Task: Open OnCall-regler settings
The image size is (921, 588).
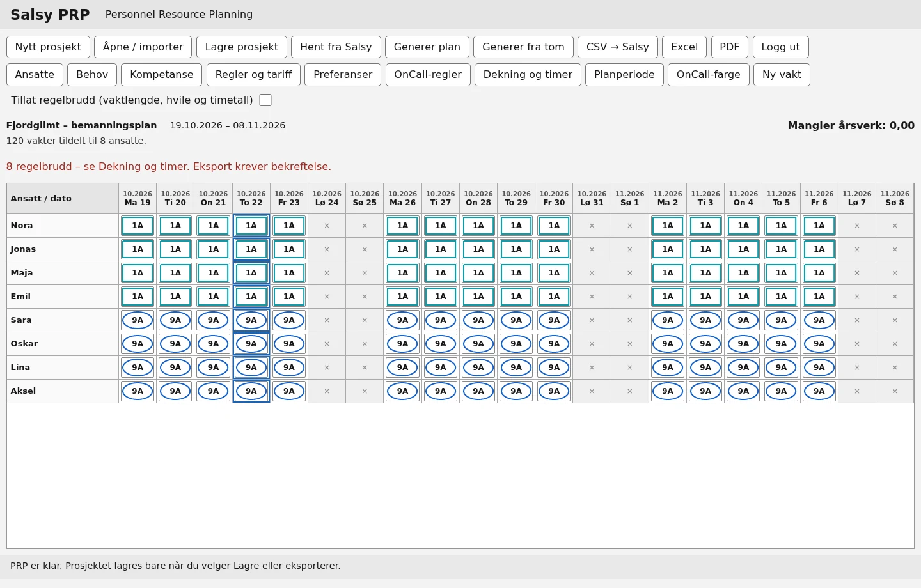Action: pyautogui.click(x=428, y=75)
